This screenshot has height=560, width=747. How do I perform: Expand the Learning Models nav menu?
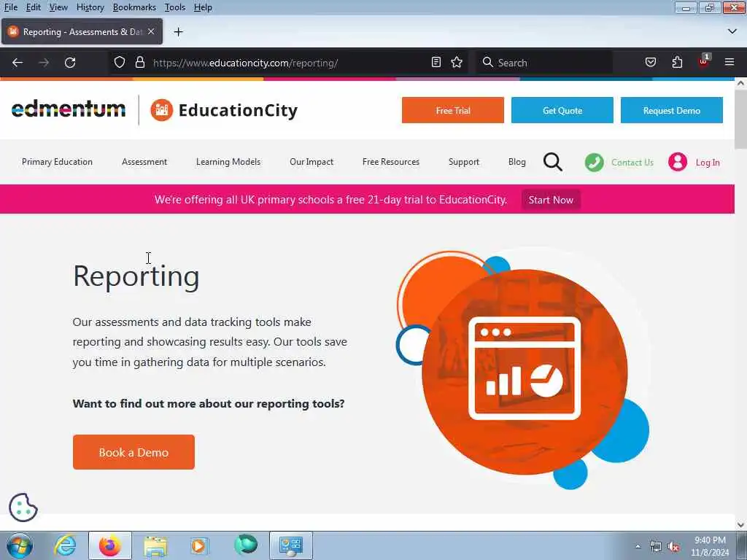[x=228, y=162]
